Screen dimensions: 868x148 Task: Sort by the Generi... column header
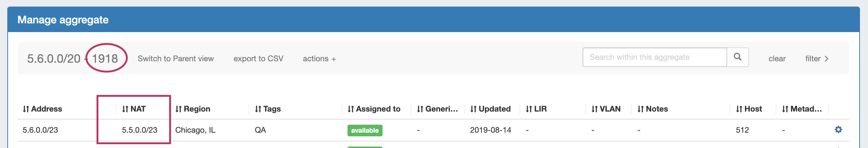pos(437,109)
